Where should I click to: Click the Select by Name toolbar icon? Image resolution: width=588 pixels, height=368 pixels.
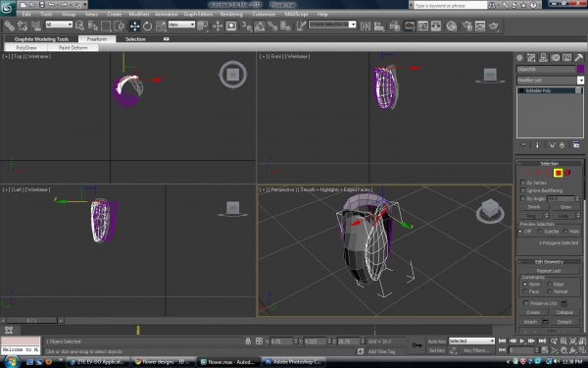point(93,26)
